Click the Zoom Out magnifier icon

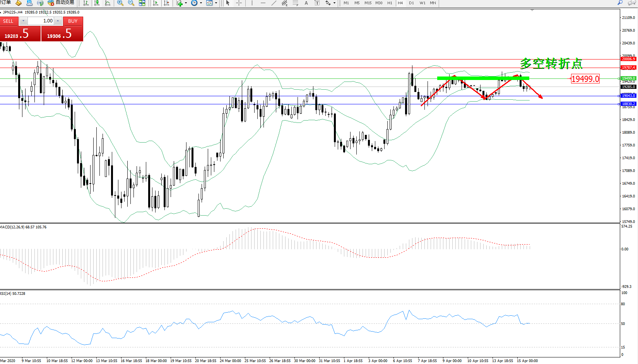(131, 3)
